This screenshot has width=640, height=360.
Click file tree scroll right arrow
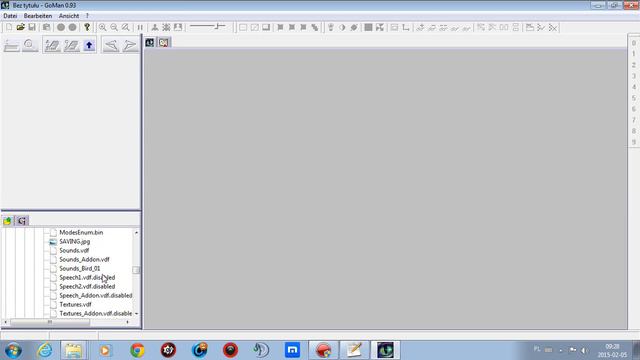coord(127,322)
